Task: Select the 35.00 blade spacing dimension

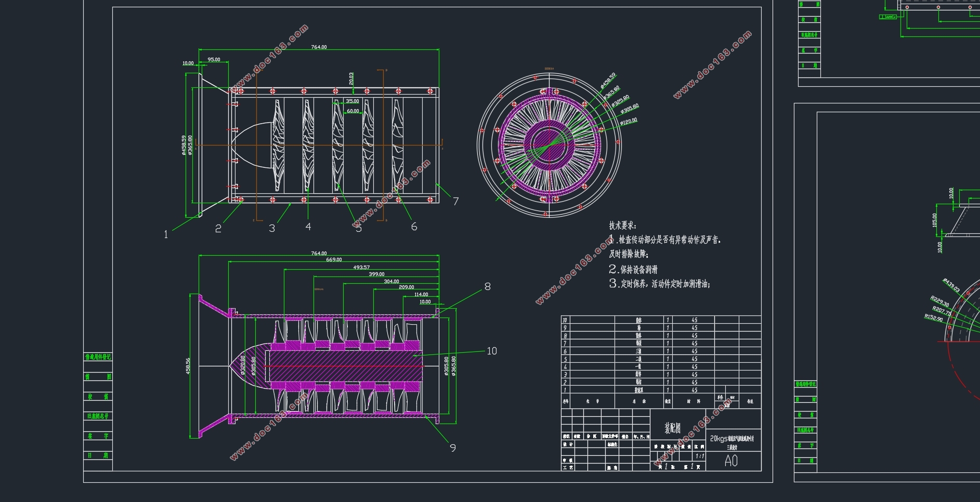Action: point(352,101)
